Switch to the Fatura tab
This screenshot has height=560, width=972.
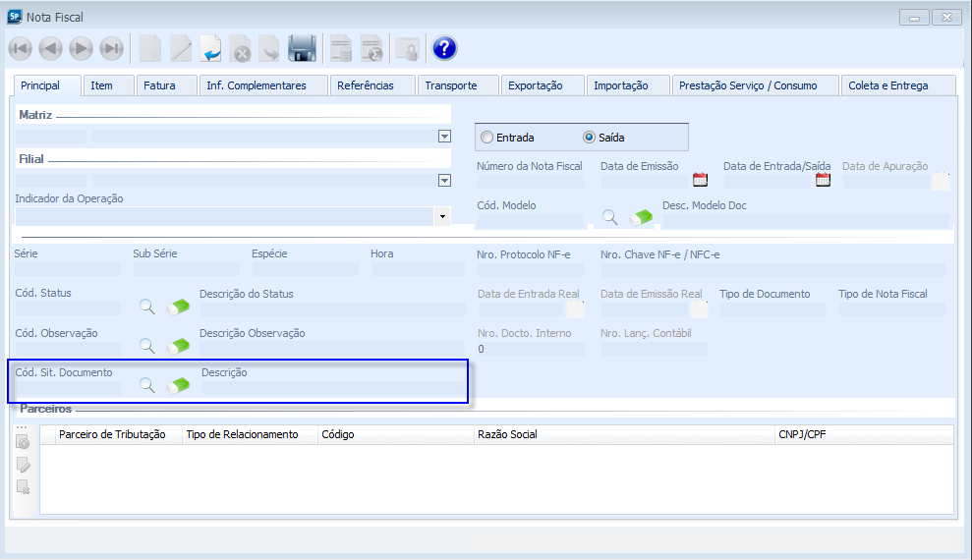coord(159,85)
